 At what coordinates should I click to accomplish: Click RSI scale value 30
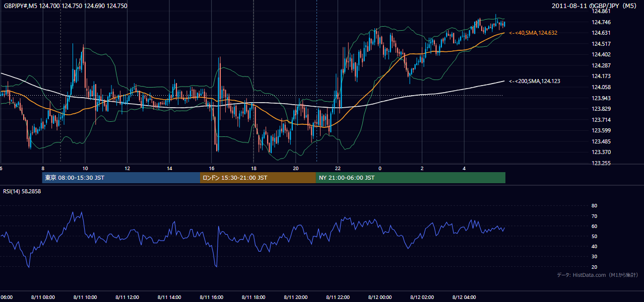pyautogui.click(x=594, y=257)
